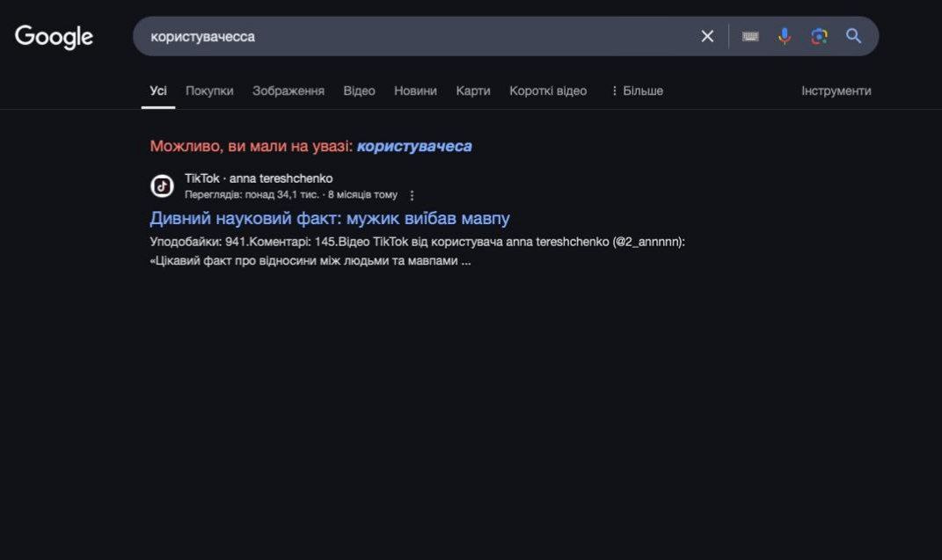Image resolution: width=942 pixels, height=560 pixels.
Task: Open the three-dot options for TikTok result
Action: (413, 195)
